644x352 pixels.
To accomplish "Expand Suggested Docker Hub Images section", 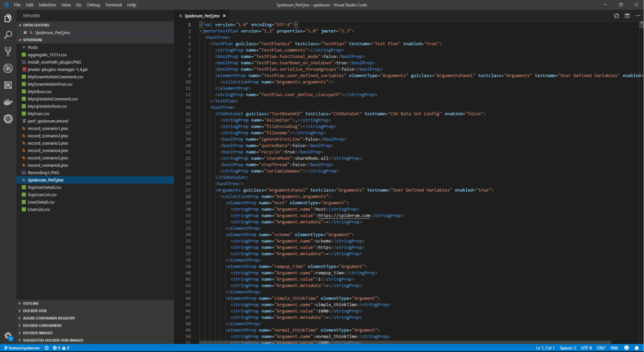I will [x=95, y=340].
